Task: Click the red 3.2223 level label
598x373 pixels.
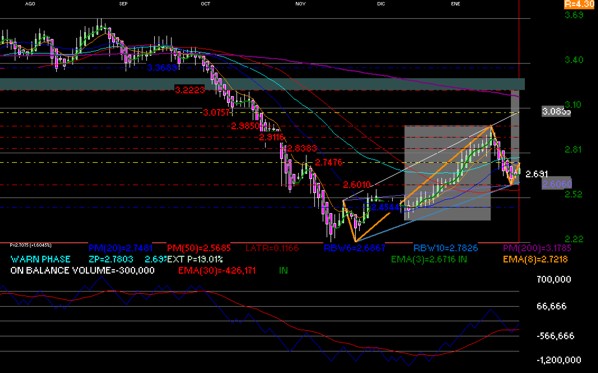Action: pyautogui.click(x=190, y=90)
